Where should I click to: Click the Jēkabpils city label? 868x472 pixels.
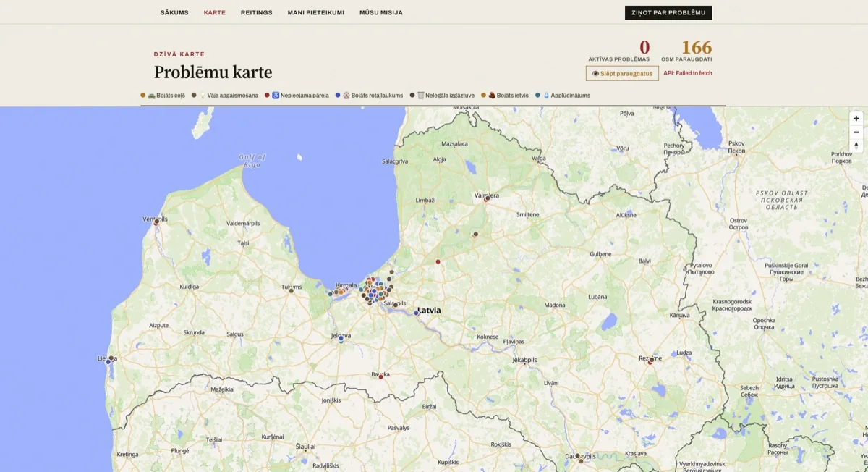(x=524, y=360)
